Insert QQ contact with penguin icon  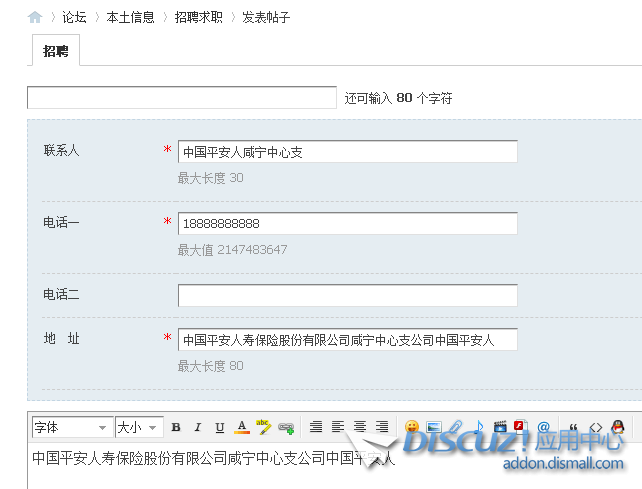(618, 427)
